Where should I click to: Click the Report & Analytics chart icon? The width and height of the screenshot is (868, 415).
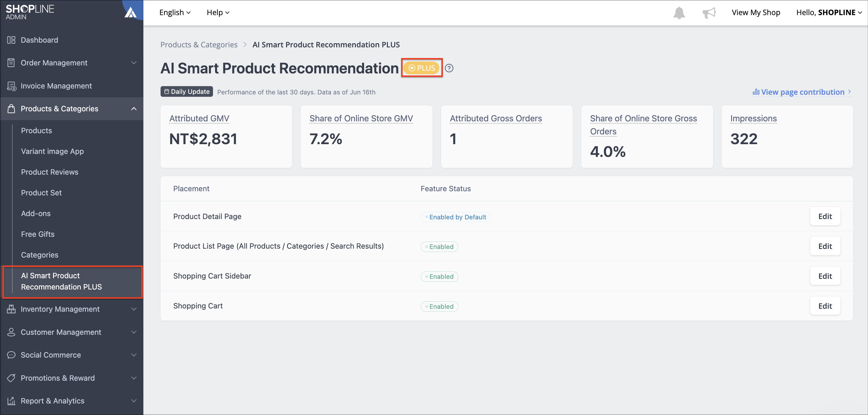pyautogui.click(x=11, y=400)
